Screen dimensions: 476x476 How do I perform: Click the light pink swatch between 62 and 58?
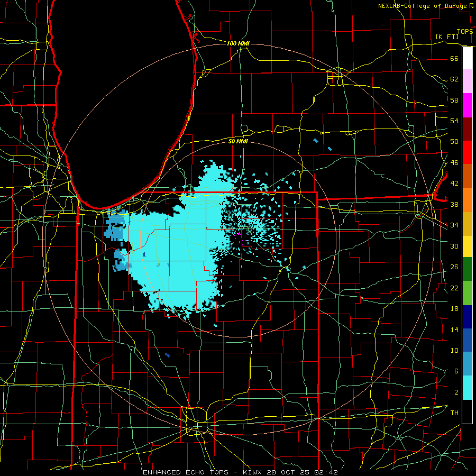pos(467,81)
